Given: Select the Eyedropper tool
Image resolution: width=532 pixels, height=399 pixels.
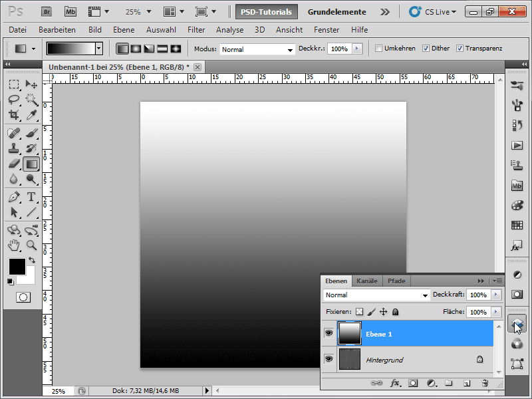Looking at the screenshot, I should point(31,114).
